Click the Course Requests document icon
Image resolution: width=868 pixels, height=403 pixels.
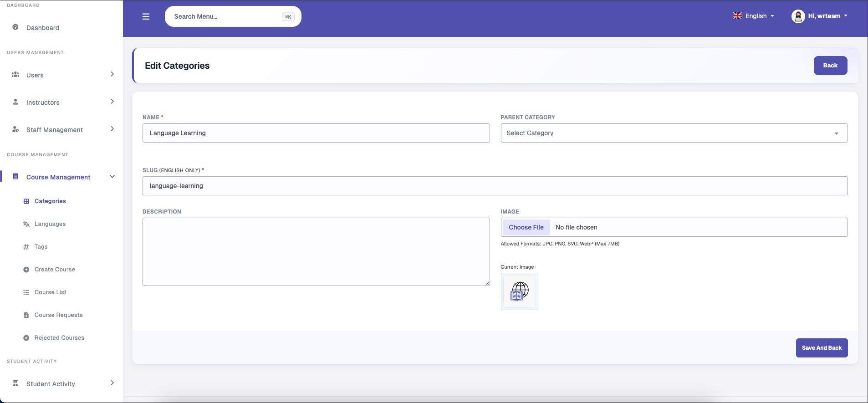tap(26, 315)
